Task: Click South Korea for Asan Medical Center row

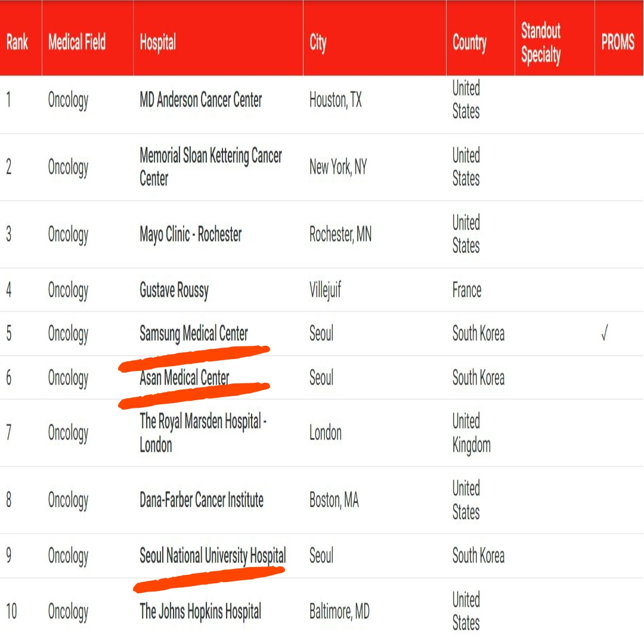Action: coord(478,378)
